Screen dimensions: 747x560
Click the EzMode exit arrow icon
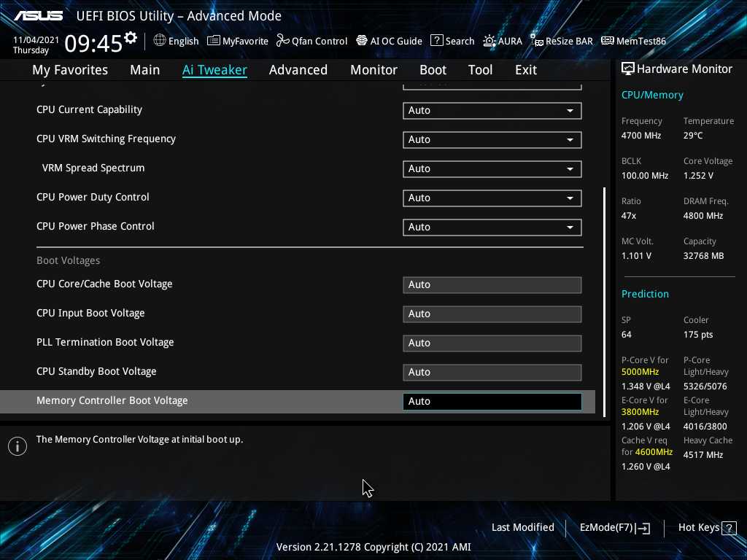[x=643, y=528]
